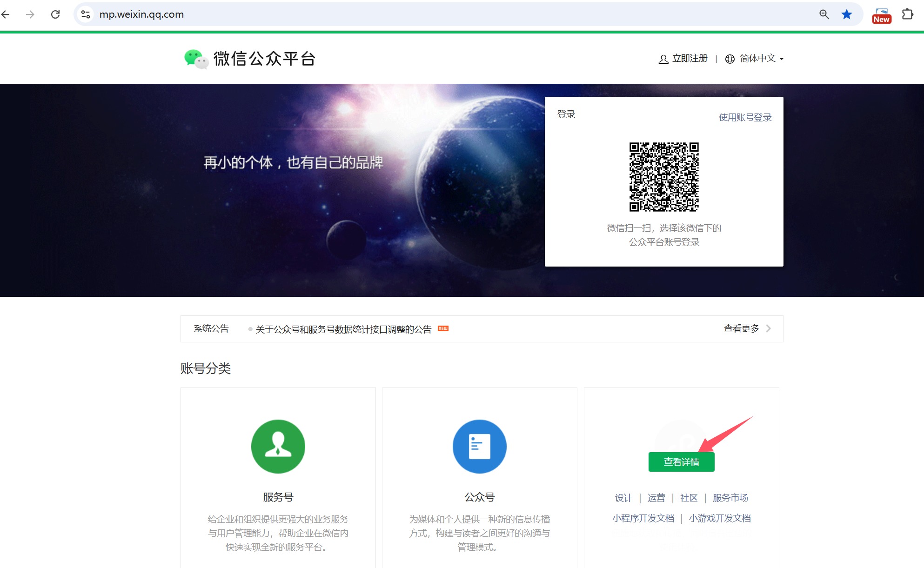This screenshot has height=568, width=924.
Task: Expand announcements with the 查看更多 chevron
Action: coord(769,328)
